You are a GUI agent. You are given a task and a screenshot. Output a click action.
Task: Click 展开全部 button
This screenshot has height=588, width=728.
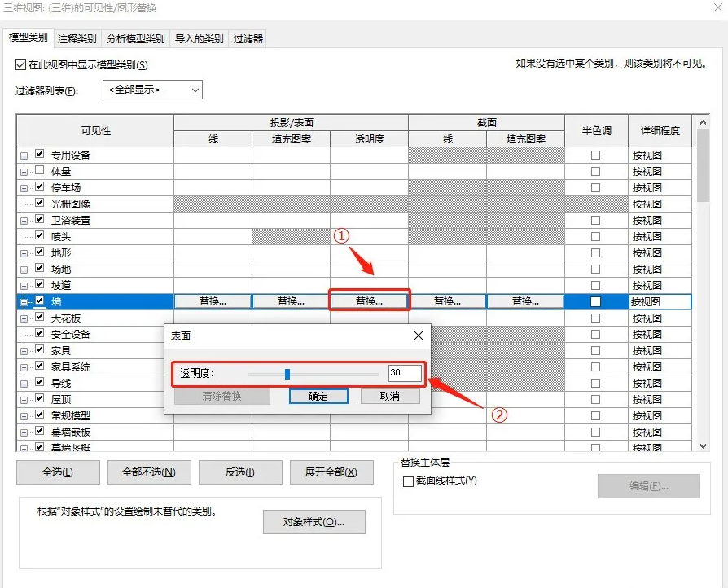[331, 472]
